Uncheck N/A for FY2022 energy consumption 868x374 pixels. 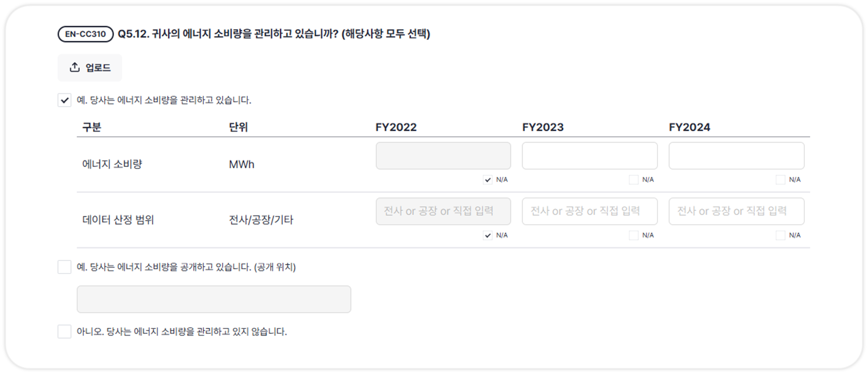pos(488,180)
